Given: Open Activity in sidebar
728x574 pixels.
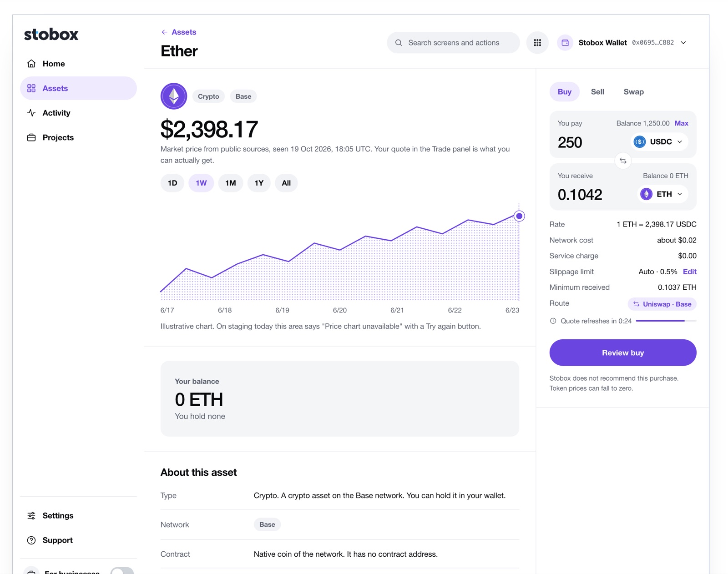Looking at the screenshot, I should [78, 113].
